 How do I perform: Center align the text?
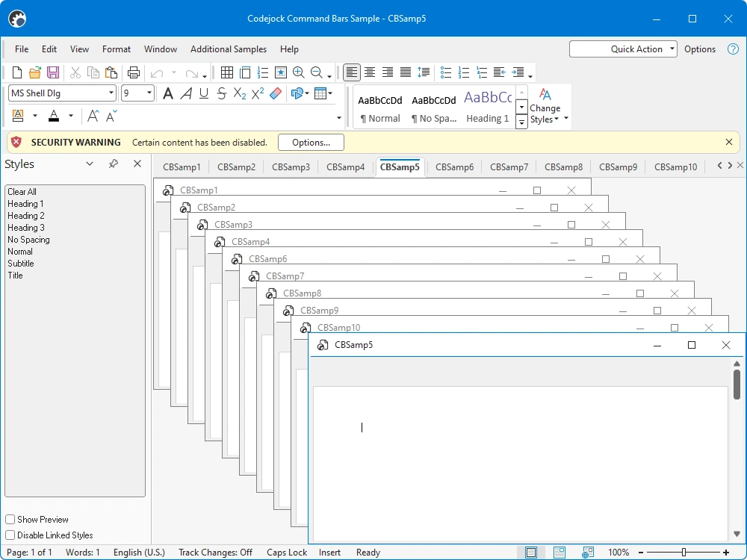[370, 72]
